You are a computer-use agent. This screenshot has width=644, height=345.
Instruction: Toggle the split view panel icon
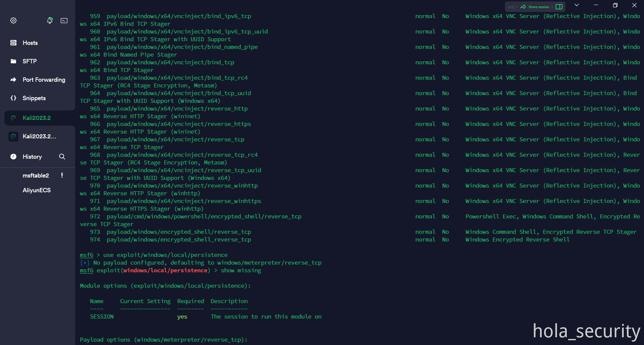pyautogui.click(x=559, y=7)
